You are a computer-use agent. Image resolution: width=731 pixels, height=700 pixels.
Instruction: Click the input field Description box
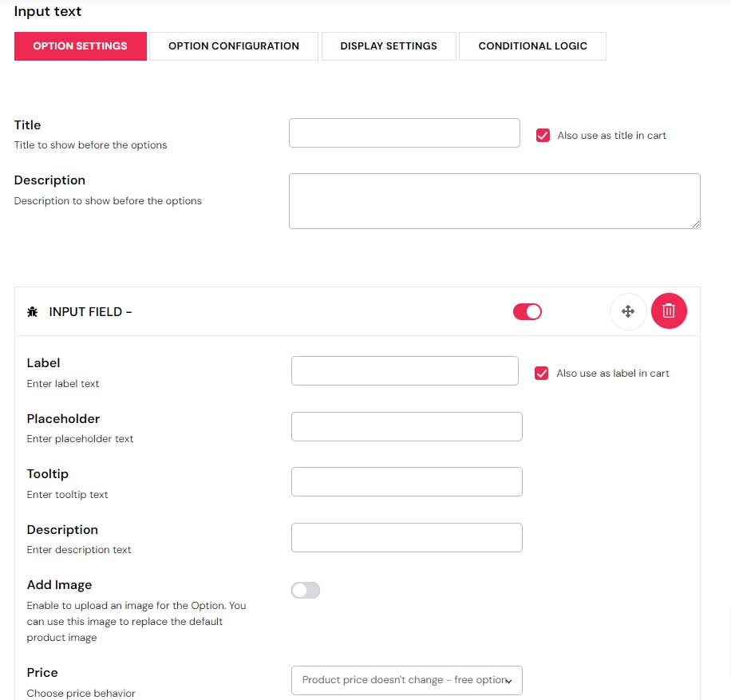[406, 538]
